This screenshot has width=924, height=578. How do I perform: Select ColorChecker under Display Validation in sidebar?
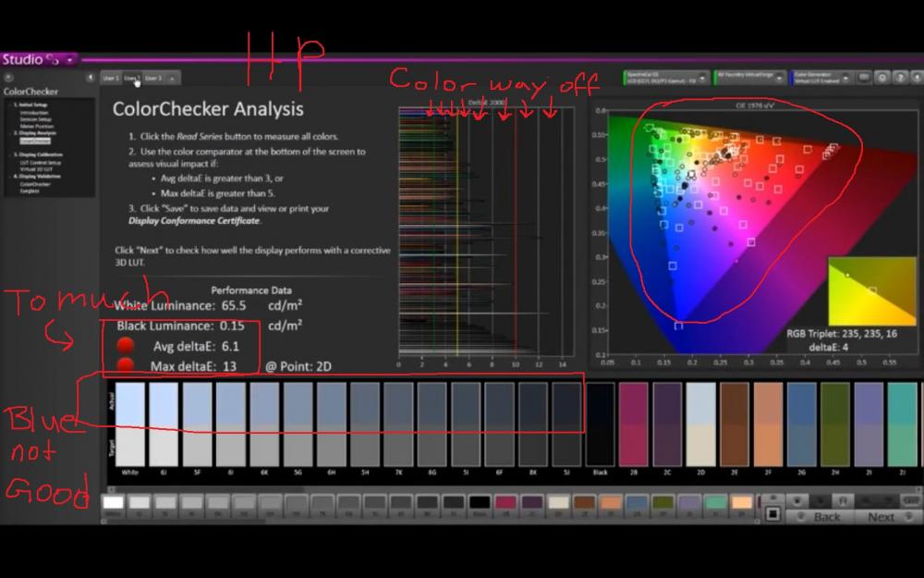(x=33, y=184)
